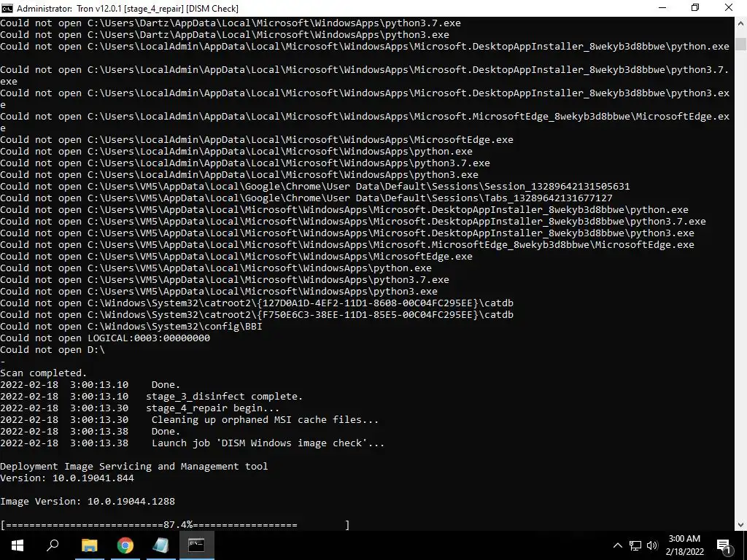This screenshot has width=747, height=560.
Task: Click the Chrome Tabs_13289642131677127 line
Action: coord(306,198)
